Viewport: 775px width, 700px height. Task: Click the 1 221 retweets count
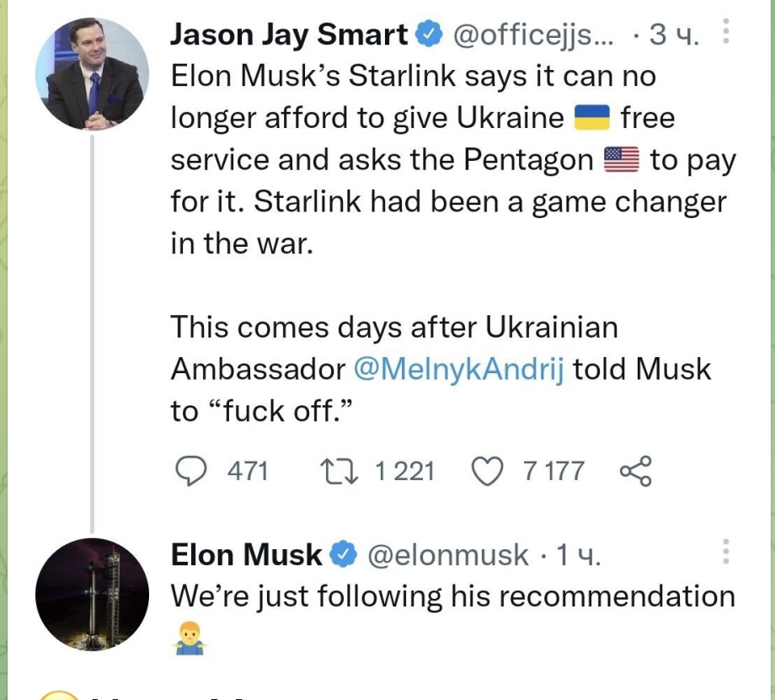[404, 471]
